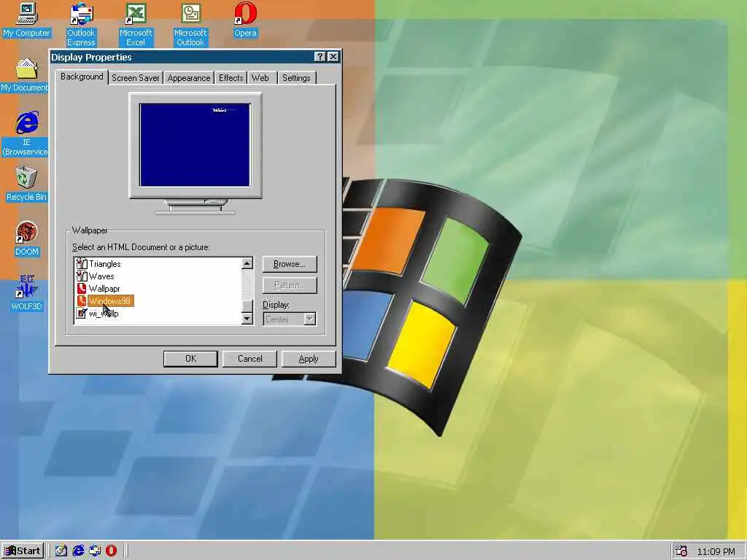This screenshot has height=560, width=747.
Task: Click the icon beside wi_wallp entry
Action: [x=82, y=313]
